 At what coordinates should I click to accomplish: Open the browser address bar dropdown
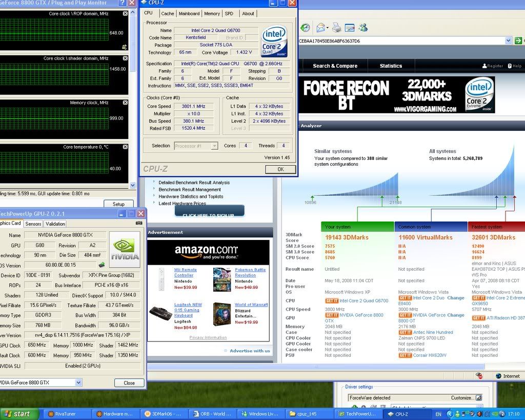[x=508, y=41]
